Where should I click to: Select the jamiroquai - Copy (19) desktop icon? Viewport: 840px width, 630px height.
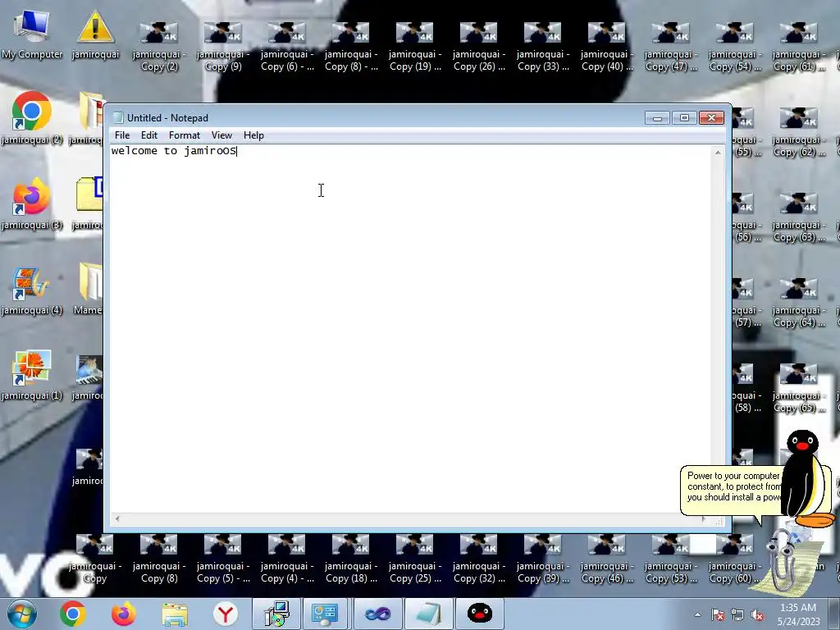415,47
